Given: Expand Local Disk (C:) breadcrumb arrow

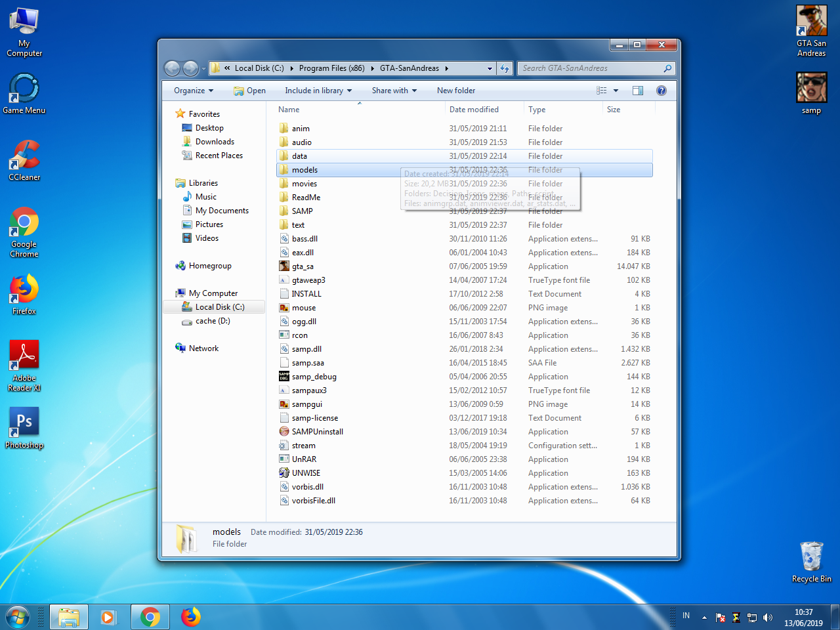Looking at the screenshot, I should coord(292,68).
